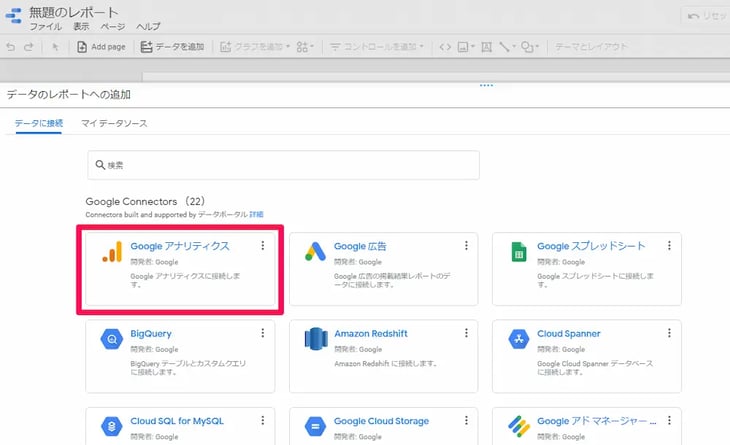Choose the Google スプレッドシート connector icon
This screenshot has height=445, width=730.
pyautogui.click(x=519, y=253)
